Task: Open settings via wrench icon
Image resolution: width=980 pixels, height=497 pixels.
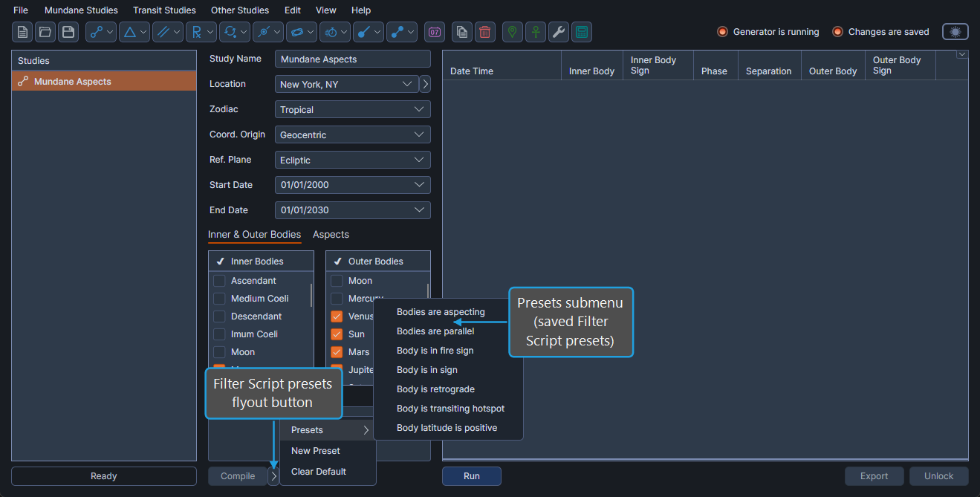Action: pos(559,32)
